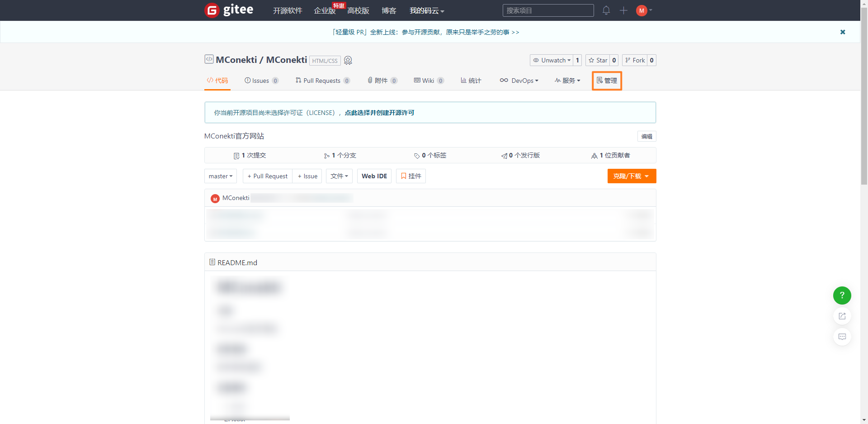Switch to the Wiki tab
This screenshot has height=424, width=868.
pos(429,81)
